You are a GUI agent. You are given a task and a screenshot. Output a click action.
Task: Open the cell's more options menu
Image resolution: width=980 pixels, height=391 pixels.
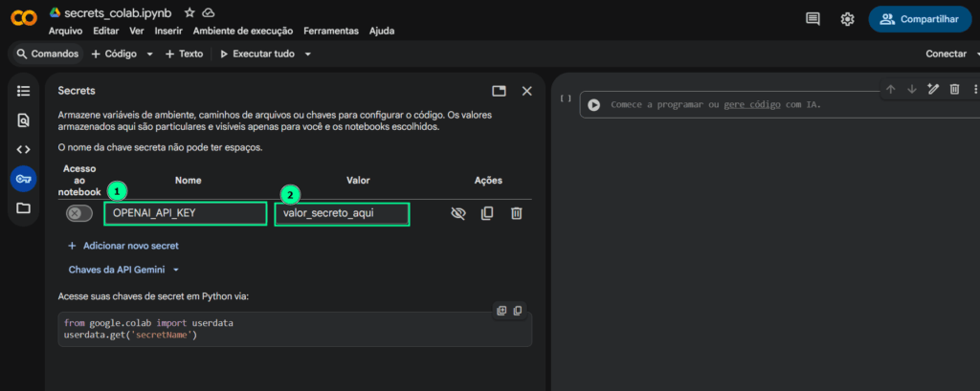point(975,89)
